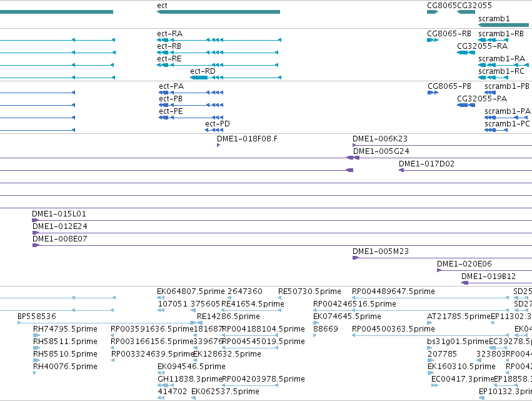Viewport: 532px width, 401px height.
Task: Click the 107051 EST label
Action: pyautogui.click(x=173, y=304)
